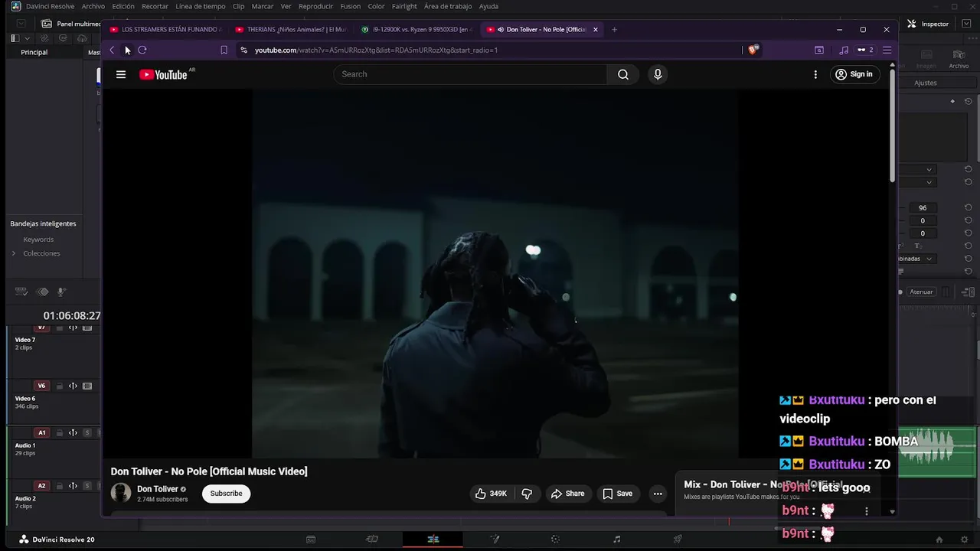Open the media pool view dropdown arrow
Viewport: 980px width, 551px height.
(28, 38)
